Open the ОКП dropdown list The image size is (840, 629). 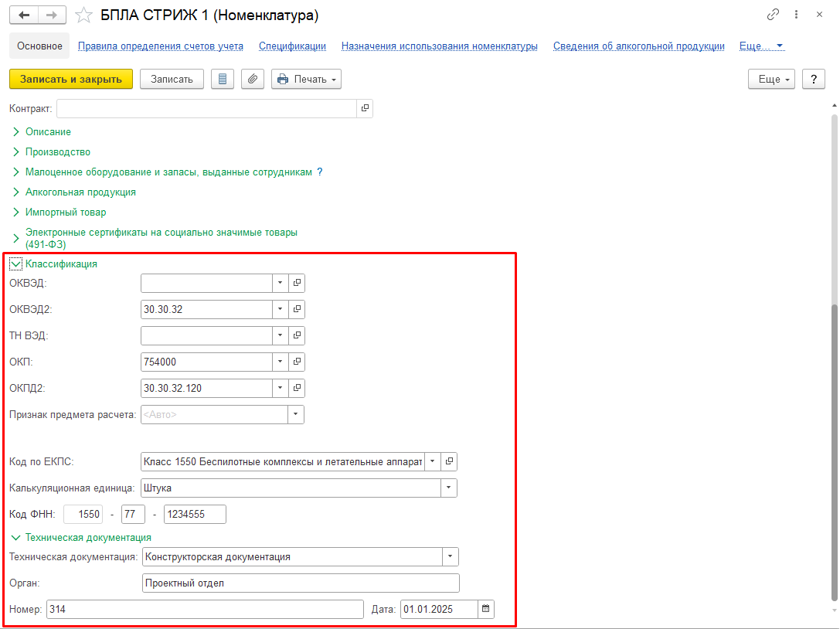click(280, 362)
